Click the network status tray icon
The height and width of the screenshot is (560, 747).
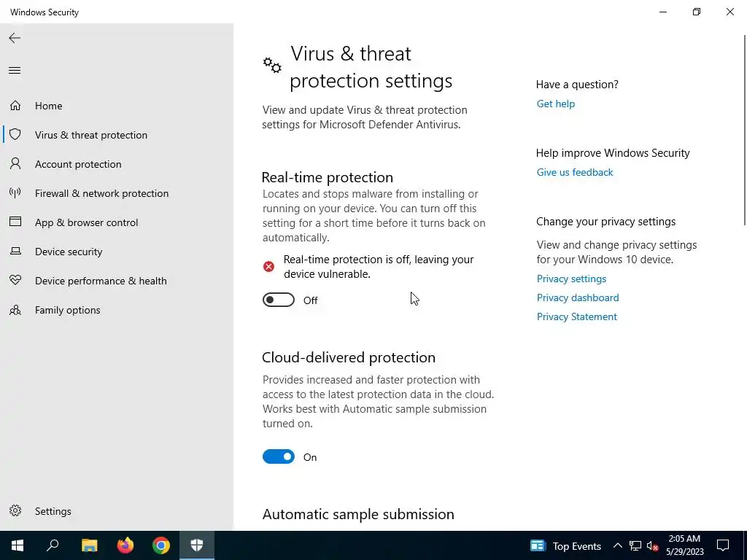(635, 545)
